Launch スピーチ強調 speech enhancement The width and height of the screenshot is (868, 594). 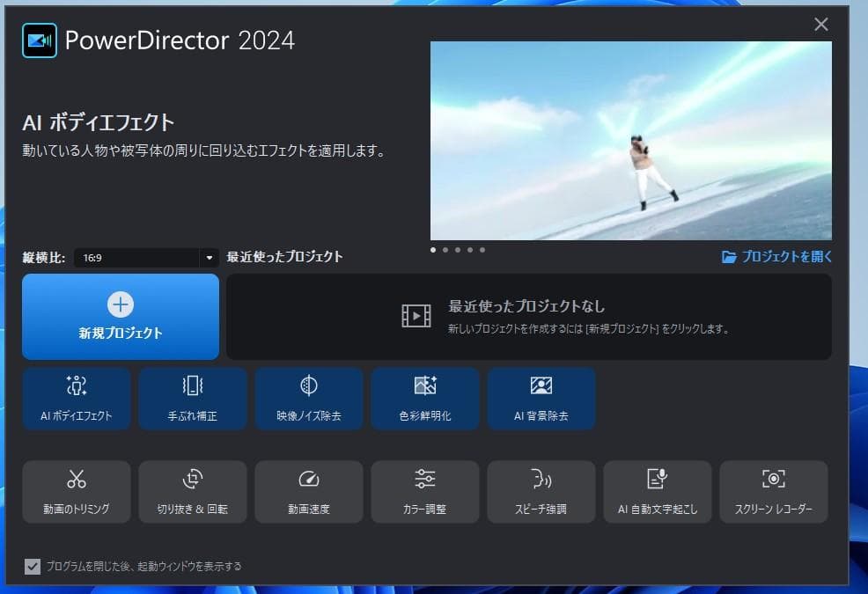(541, 491)
